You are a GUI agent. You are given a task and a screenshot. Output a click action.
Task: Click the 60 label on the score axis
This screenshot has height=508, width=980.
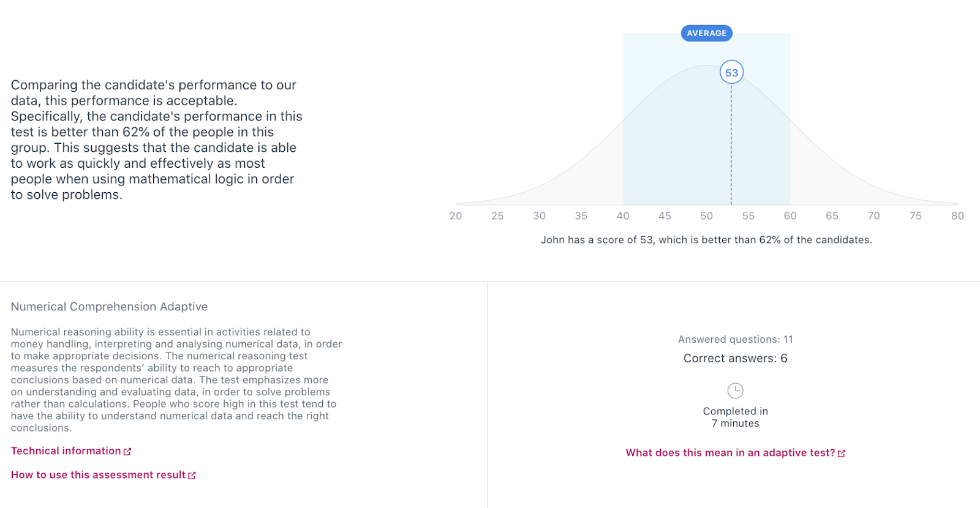coord(790,216)
